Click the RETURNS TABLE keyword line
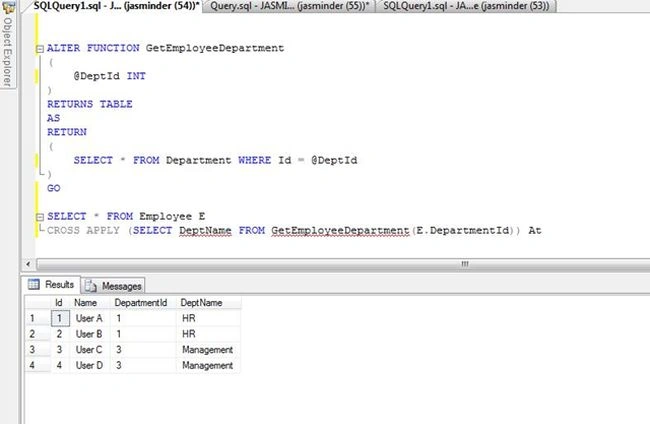650x424 pixels. pos(90,104)
